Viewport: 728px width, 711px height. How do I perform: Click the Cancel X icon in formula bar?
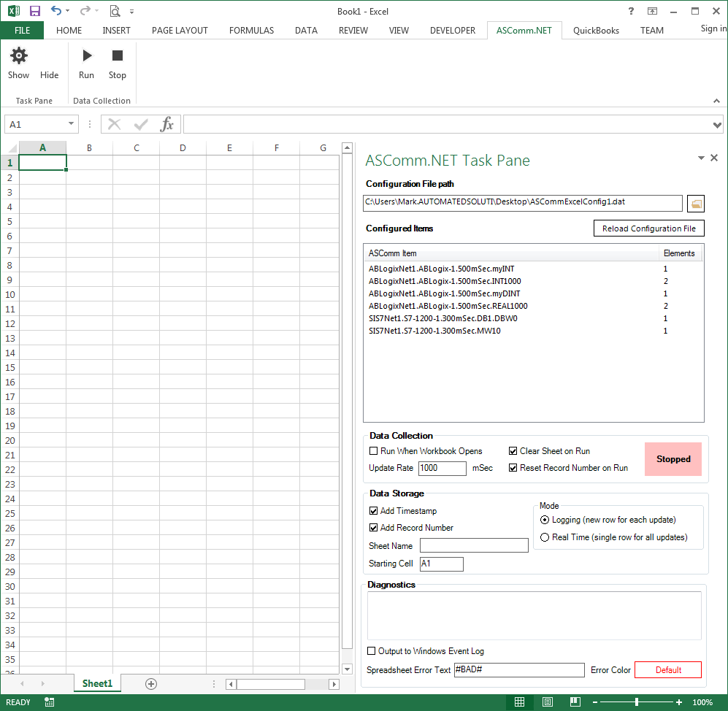pyautogui.click(x=114, y=124)
